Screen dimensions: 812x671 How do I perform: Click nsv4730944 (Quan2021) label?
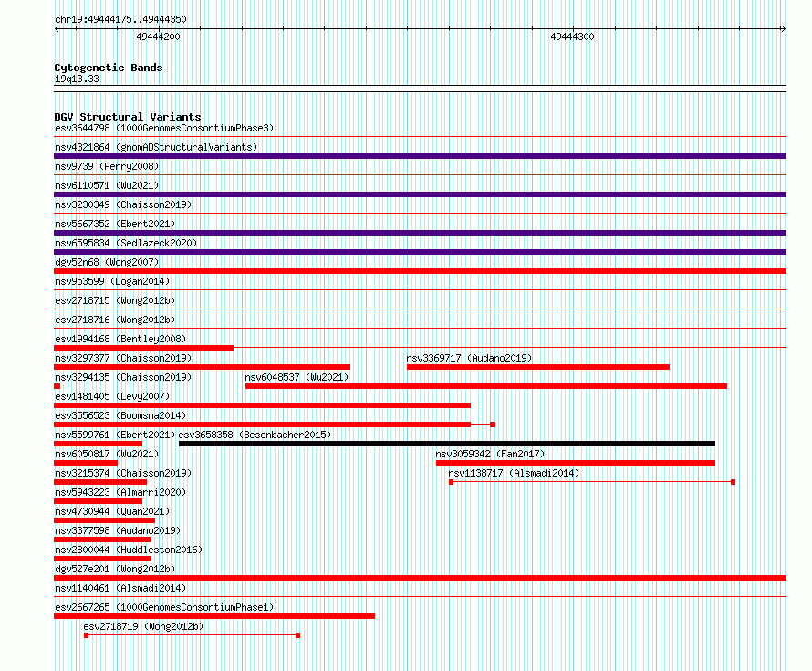point(112,511)
